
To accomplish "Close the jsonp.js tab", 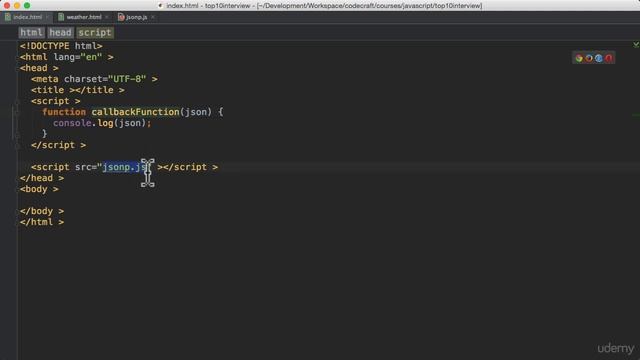I will tap(153, 17).
